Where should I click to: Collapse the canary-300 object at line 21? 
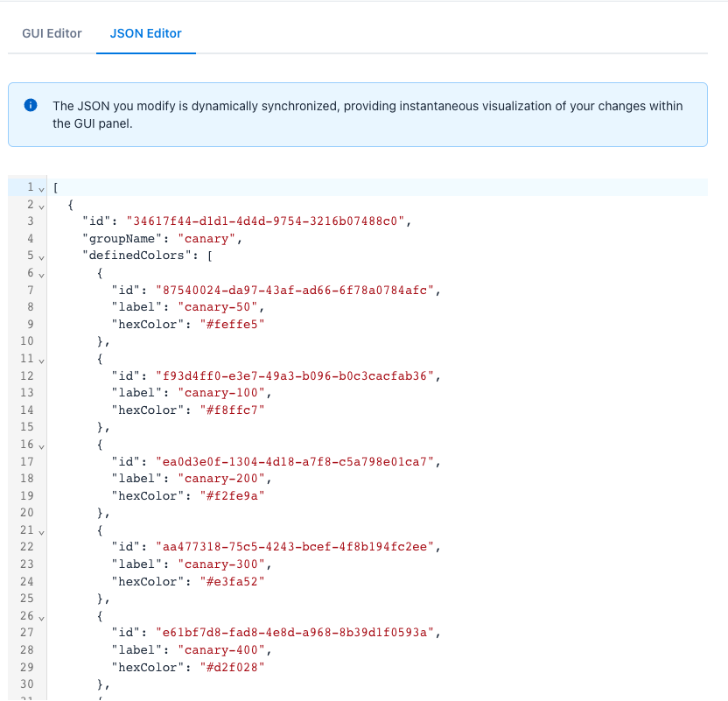pos(41,532)
